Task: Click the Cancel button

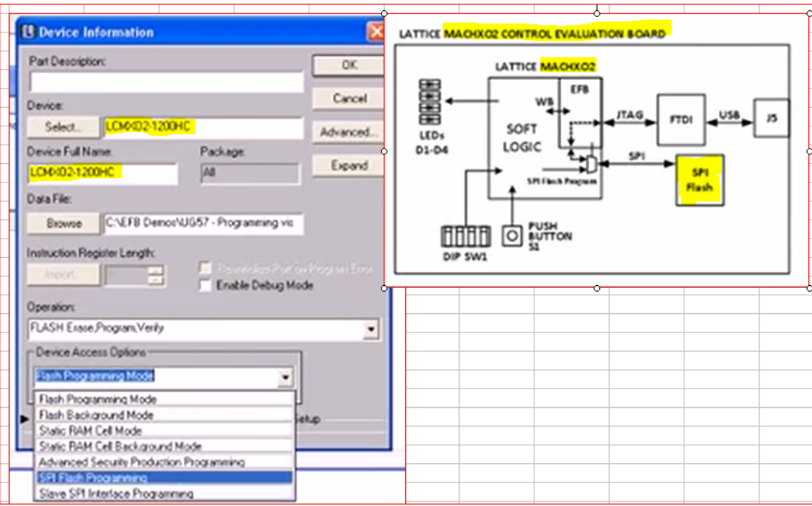Action: (348, 98)
